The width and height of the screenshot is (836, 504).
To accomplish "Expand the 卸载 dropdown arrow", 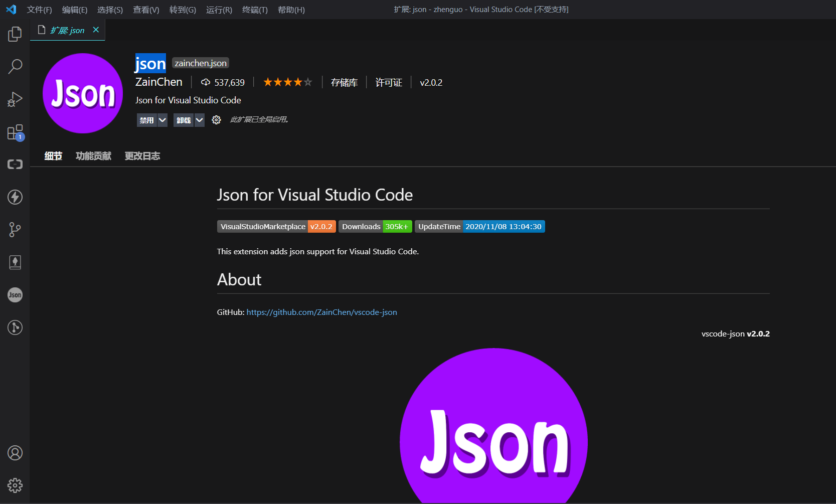I will 200,120.
